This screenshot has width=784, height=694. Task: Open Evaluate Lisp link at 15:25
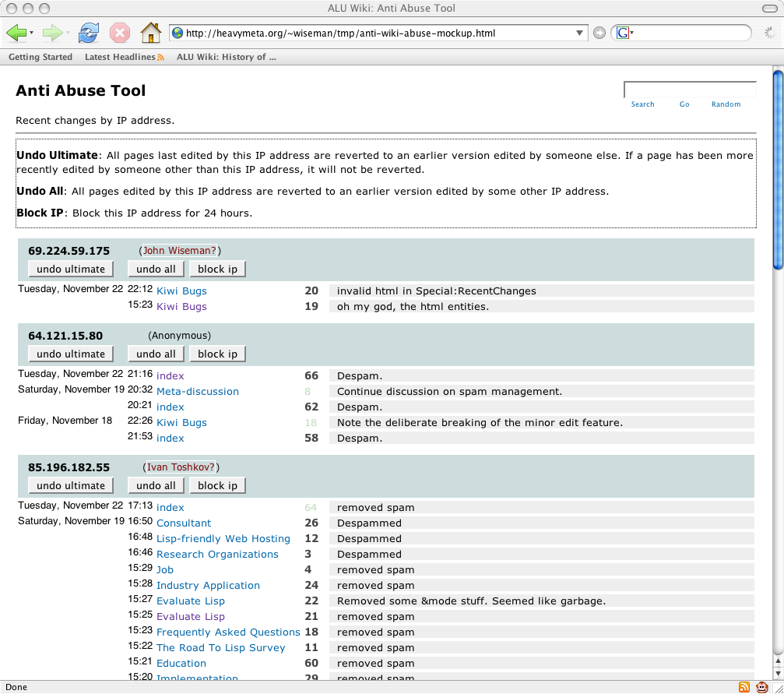(x=191, y=616)
